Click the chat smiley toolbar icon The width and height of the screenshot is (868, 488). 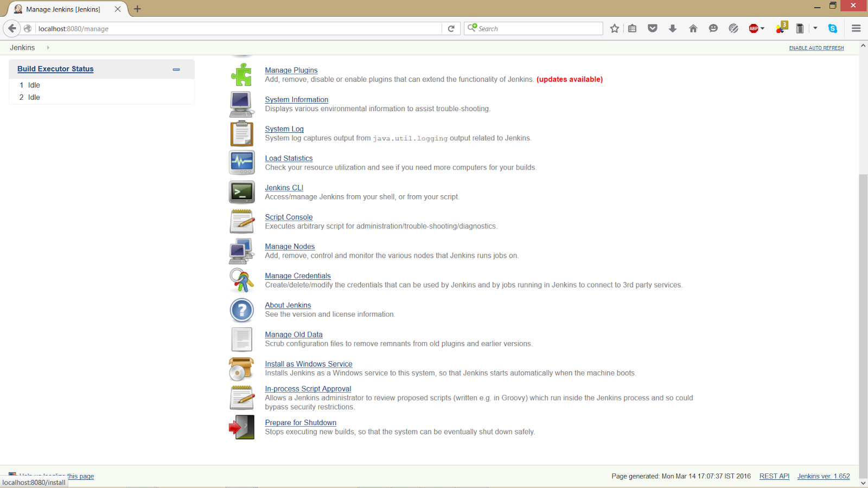pos(713,29)
